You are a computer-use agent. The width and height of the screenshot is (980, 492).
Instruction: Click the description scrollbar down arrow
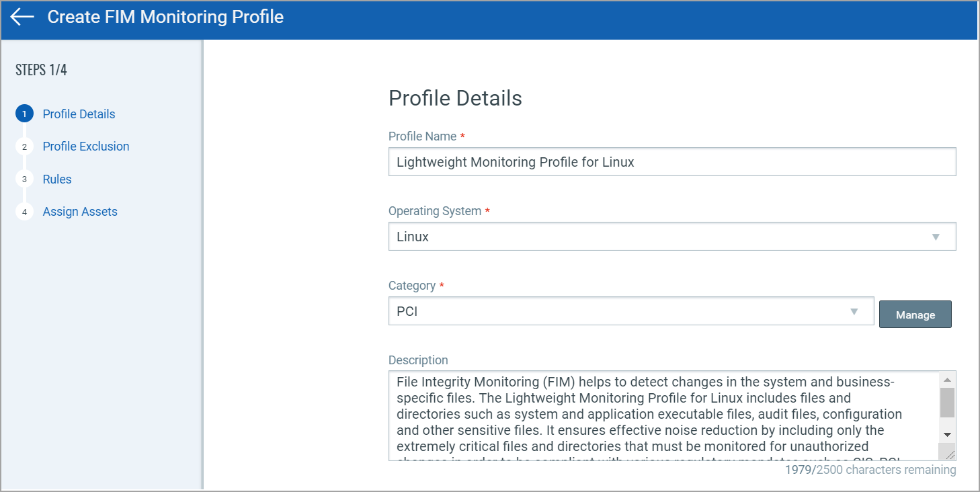tap(947, 435)
